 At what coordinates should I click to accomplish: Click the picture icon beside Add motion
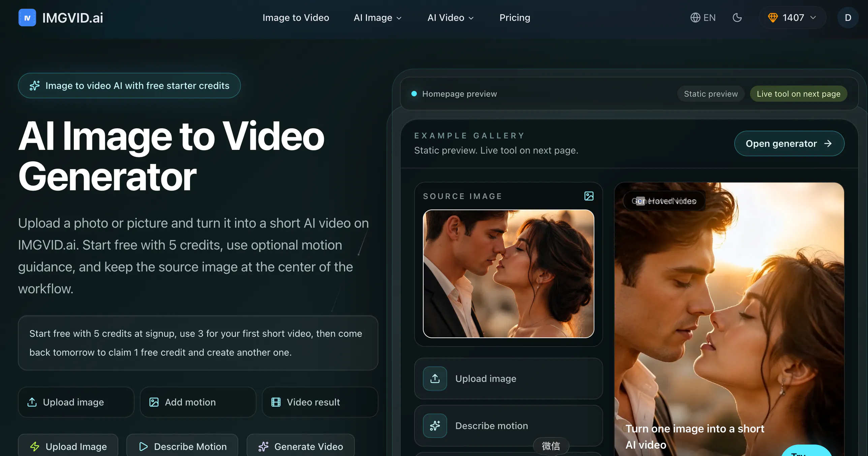[x=154, y=402]
